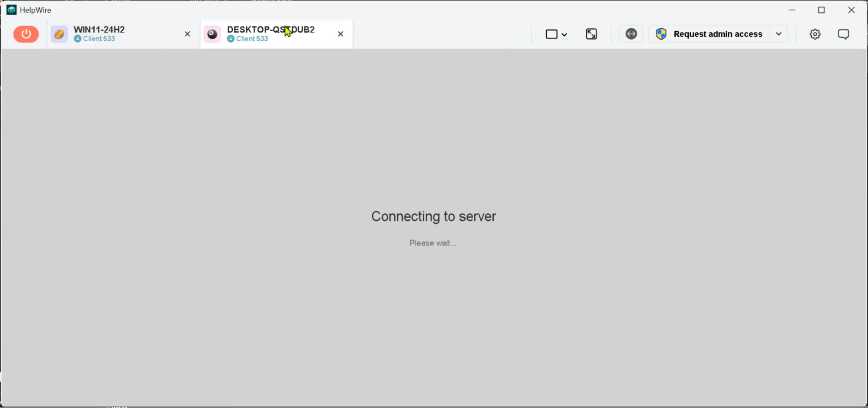
Task: Click the DESKTOP-QSTDUB2 avatar icon
Action: click(x=212, y=34)
